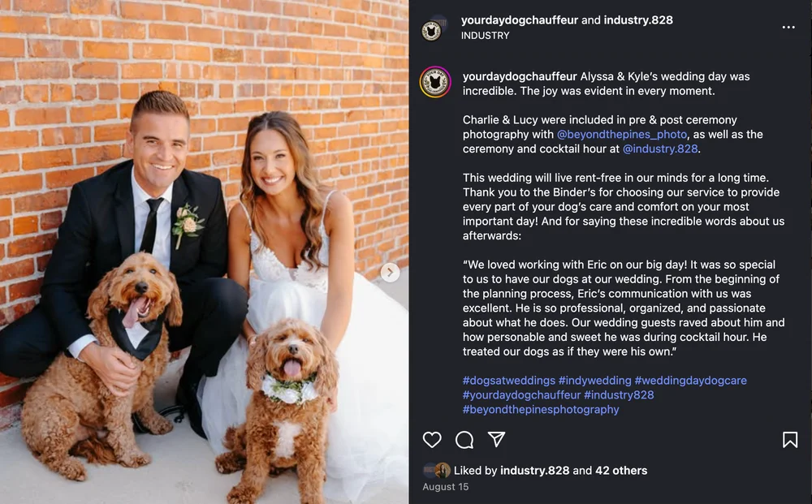
Task: Open the post options ellipsis menu
Action: [x=788, y=27]
